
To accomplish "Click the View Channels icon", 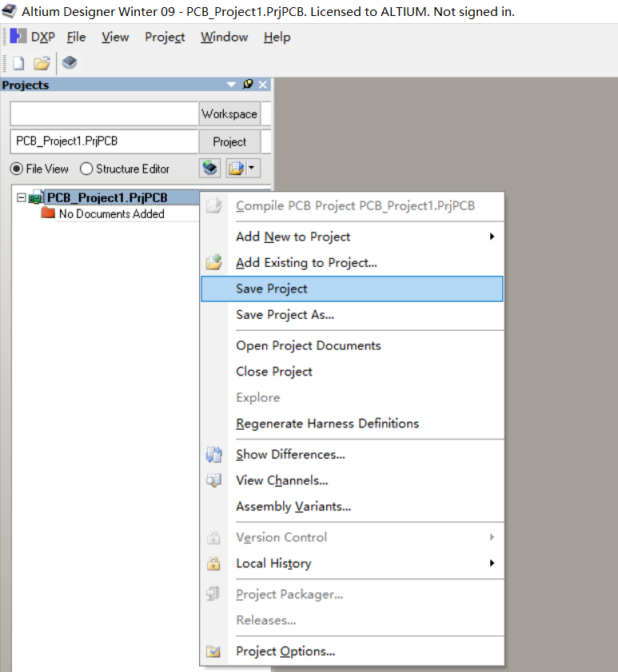I will click(x=213, y=480).
